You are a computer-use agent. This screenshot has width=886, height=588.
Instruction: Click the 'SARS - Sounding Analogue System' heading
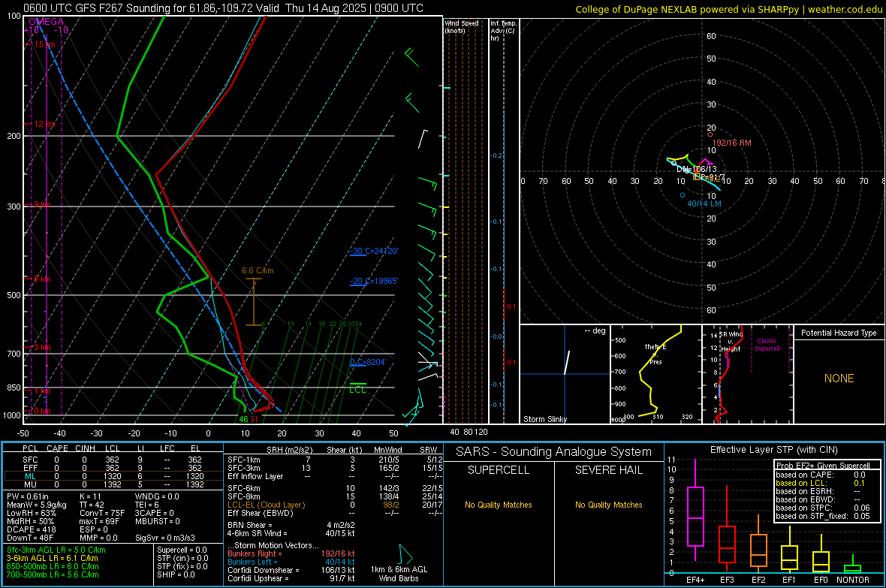553,451
